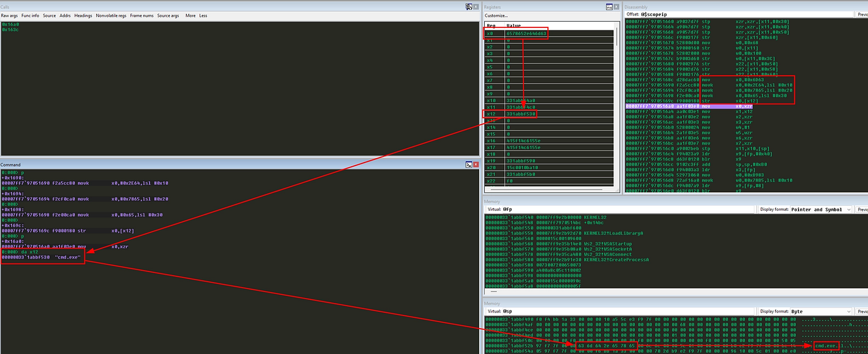Click the Calls window dock icon
This screenshot has width=868, height=354.
click(x=469, y=6)
